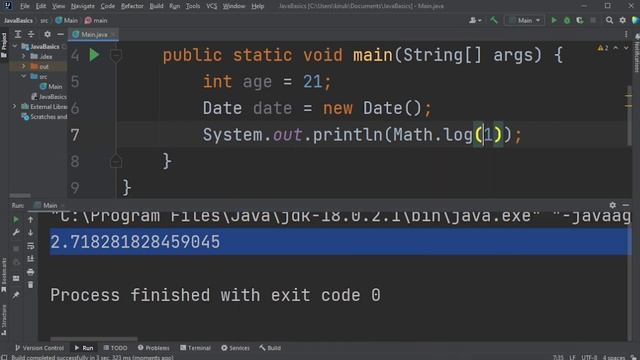The height and width of the screenshot is (360, 640).
Task: Click the gutter run arrow at line 4
Action: coord(94,55)
